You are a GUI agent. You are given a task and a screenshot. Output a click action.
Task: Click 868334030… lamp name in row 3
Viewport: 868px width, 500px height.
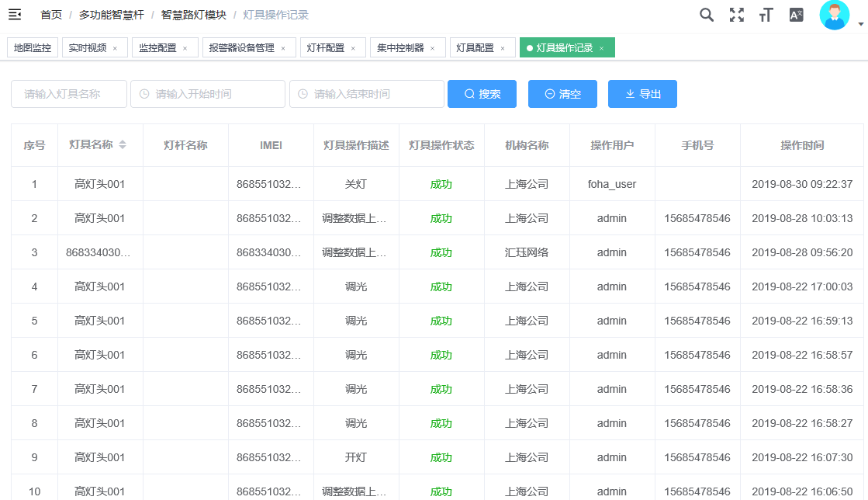tap(98, 252)
